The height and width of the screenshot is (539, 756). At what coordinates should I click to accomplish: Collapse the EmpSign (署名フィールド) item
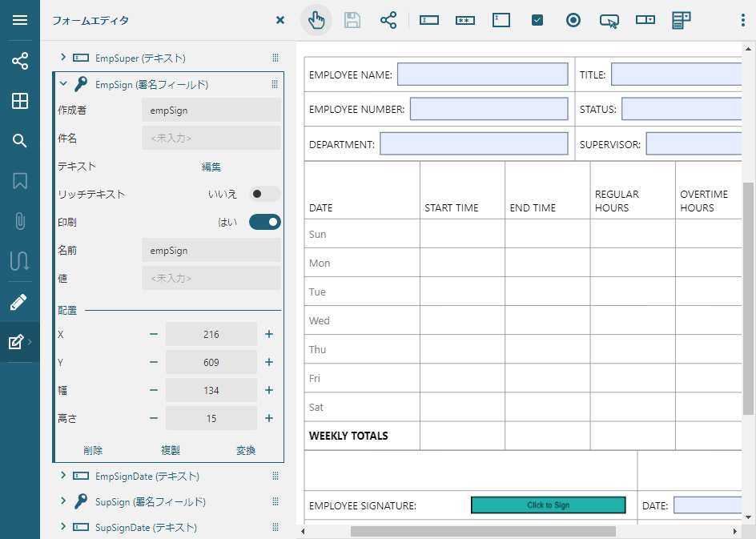tap(62, 84)
